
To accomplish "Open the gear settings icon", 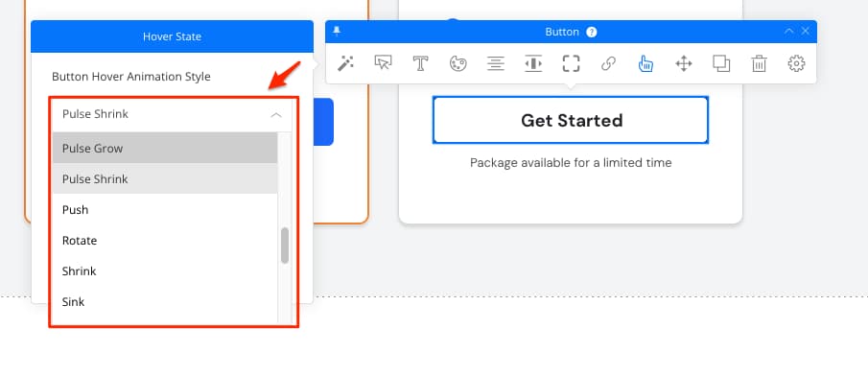I will click(x=796, y=63).
